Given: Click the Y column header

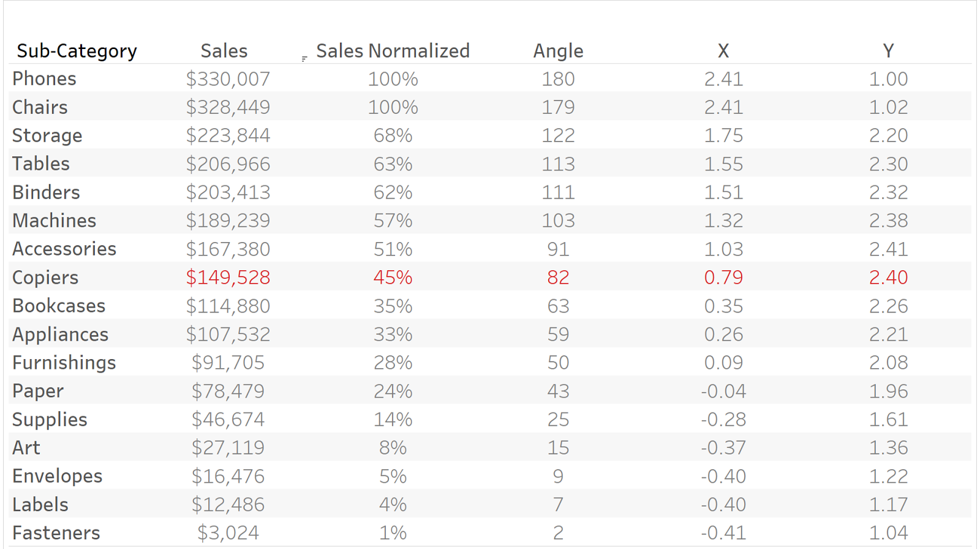Looking at the screenshot, I should [888, 51].
